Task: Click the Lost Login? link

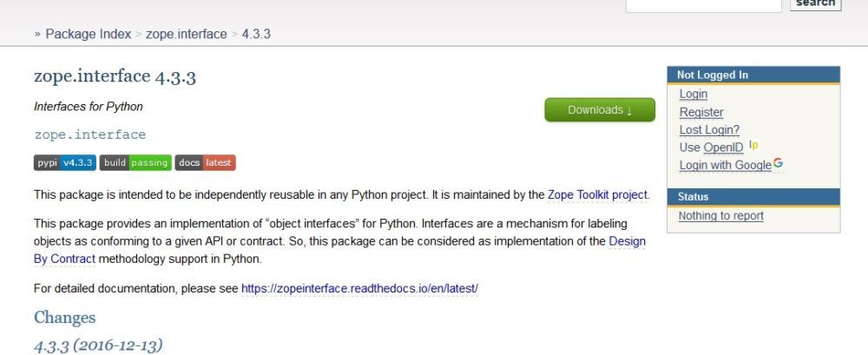Action: [709, 130]
